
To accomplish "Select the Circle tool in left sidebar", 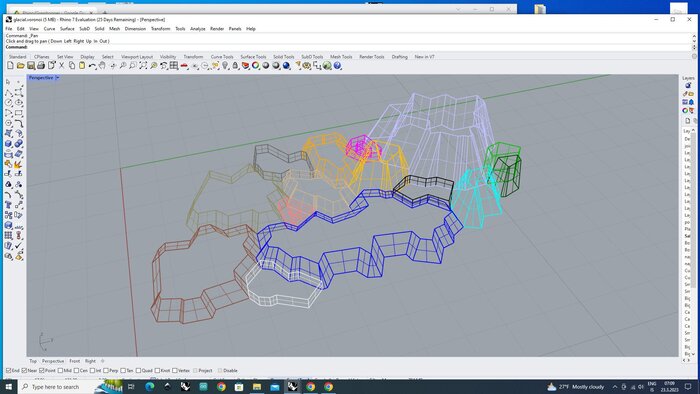I will [8, 103].
